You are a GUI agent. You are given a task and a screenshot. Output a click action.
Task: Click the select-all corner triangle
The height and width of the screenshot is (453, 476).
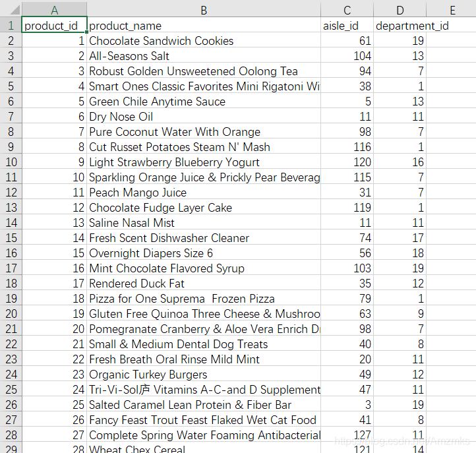(15, 9)
